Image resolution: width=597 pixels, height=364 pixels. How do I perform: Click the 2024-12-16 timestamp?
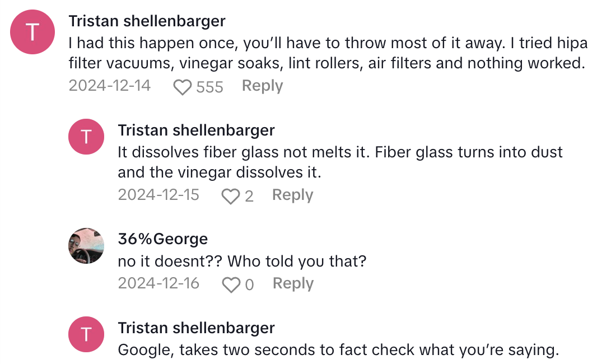[x=158, y=283]
